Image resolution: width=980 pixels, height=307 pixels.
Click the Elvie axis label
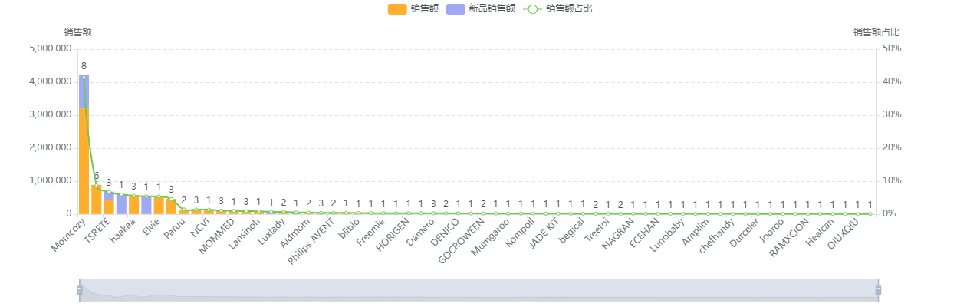point(151,226)
